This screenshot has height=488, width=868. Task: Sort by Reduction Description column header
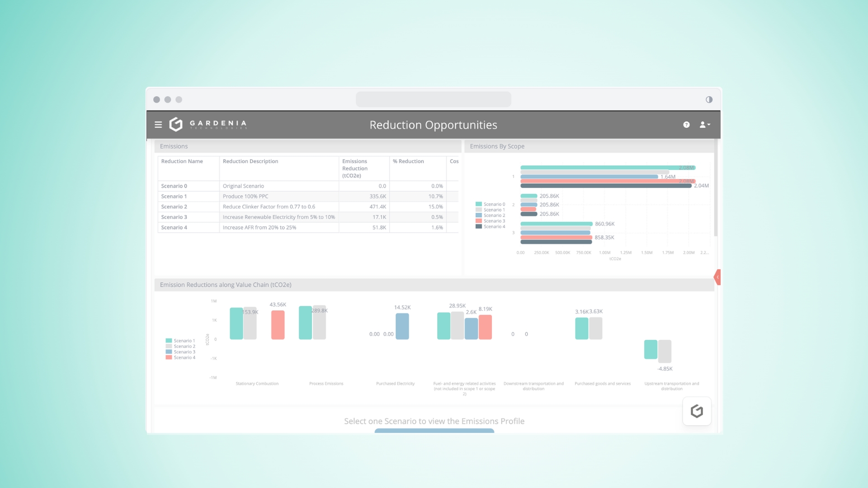tap(279, 169)
